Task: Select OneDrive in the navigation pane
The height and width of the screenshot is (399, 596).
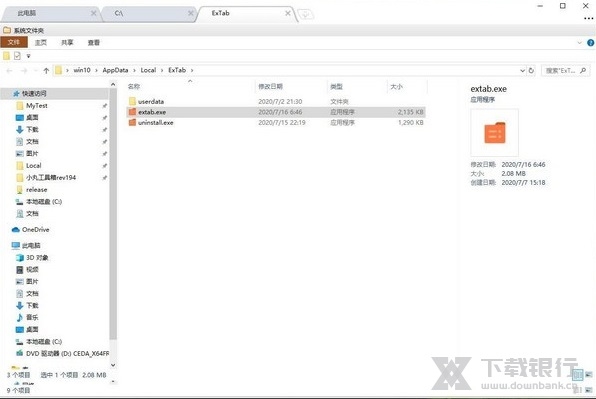Action: (35, 230)
